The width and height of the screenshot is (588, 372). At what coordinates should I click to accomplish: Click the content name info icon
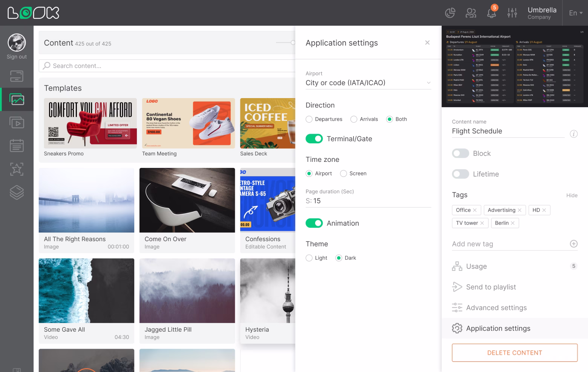pos(574,134)
